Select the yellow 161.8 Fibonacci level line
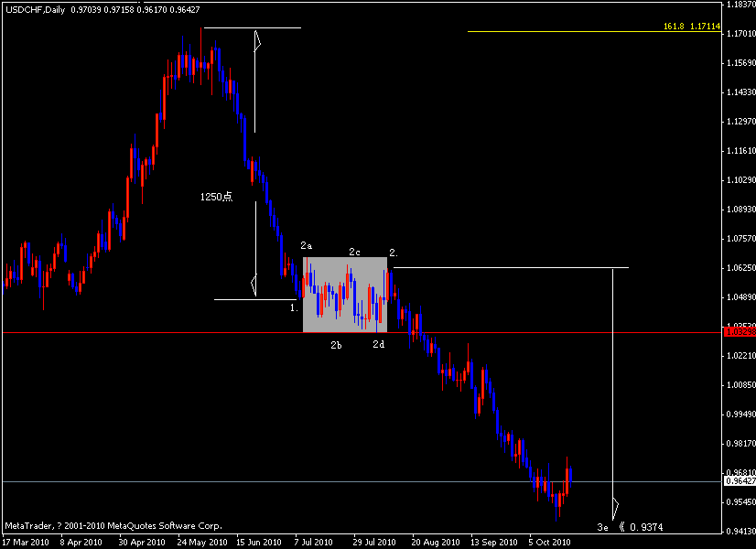Viewport: 756px width, 549px height. [x=594, y=32]
